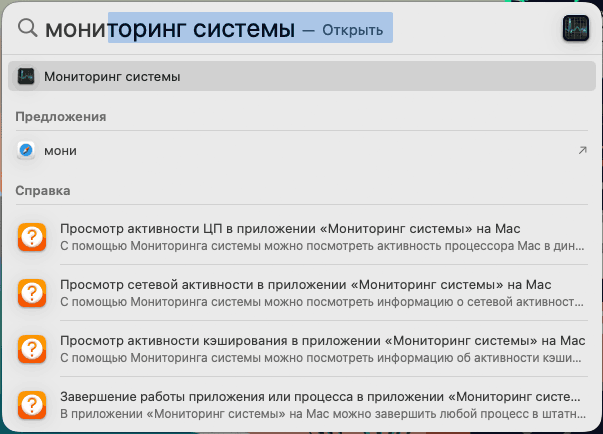Open help article «Просмотр сетевой активности в приложении»
The height and width of the screenshot is (434, 603).
[x=302, y=293]
